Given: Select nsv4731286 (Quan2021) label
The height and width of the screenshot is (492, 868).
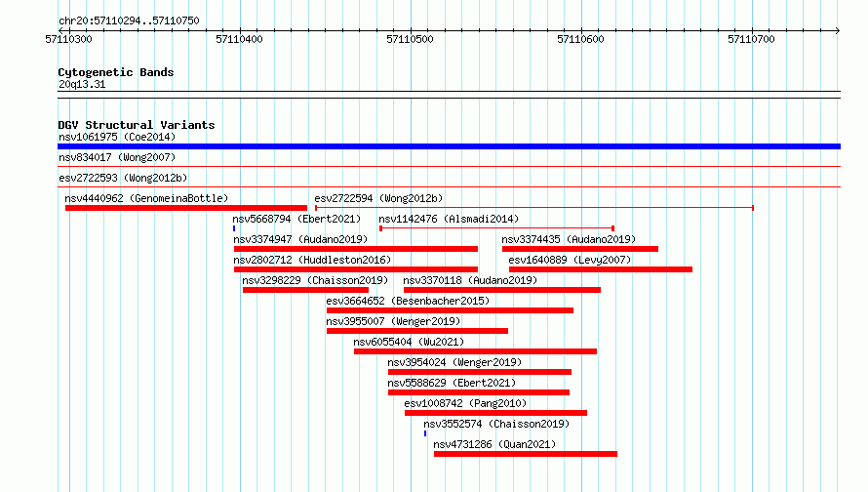Looking at the screenshot, I should coord(494,444).
